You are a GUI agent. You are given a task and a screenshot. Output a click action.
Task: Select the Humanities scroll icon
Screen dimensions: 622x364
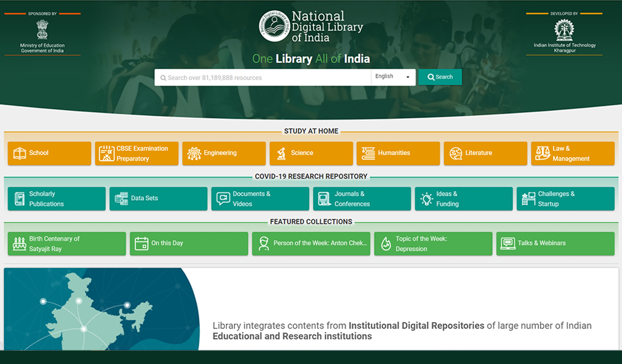tap(367, 153)
